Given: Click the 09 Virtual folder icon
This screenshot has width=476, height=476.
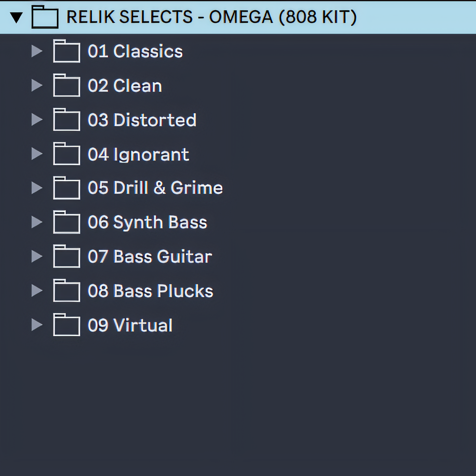Looking at the screenshot, I should (x=66, y=325).
